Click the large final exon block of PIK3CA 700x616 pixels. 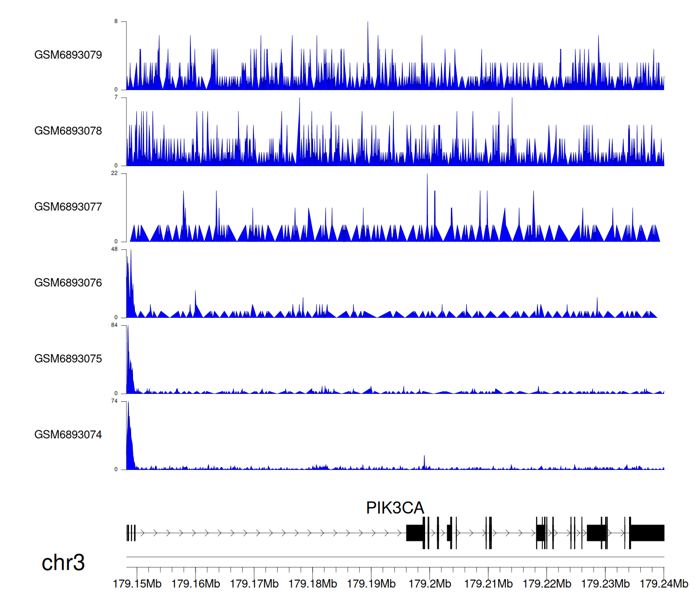click(x=647, y=533)
